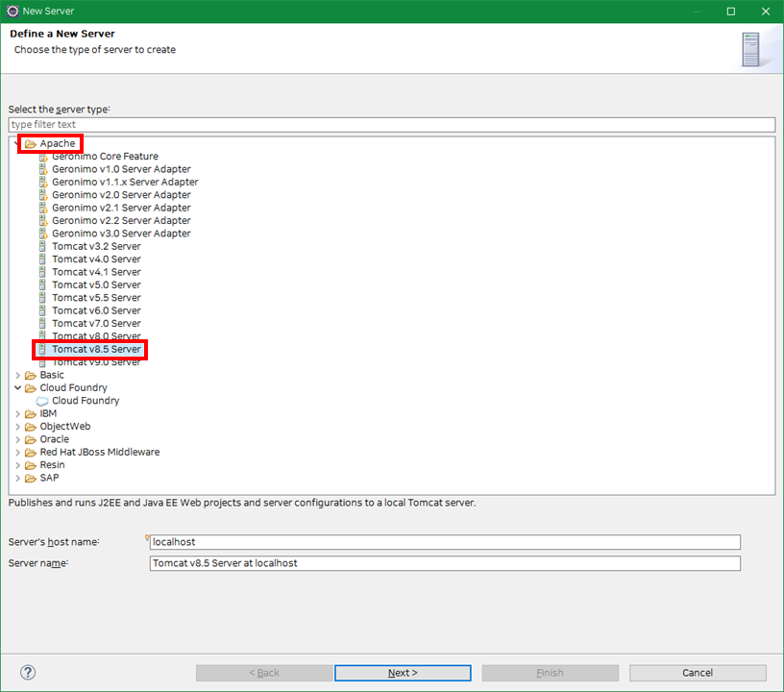
Task: Click the Geronimo v3.0 Server Adapter icon
Action: point(43,234)
